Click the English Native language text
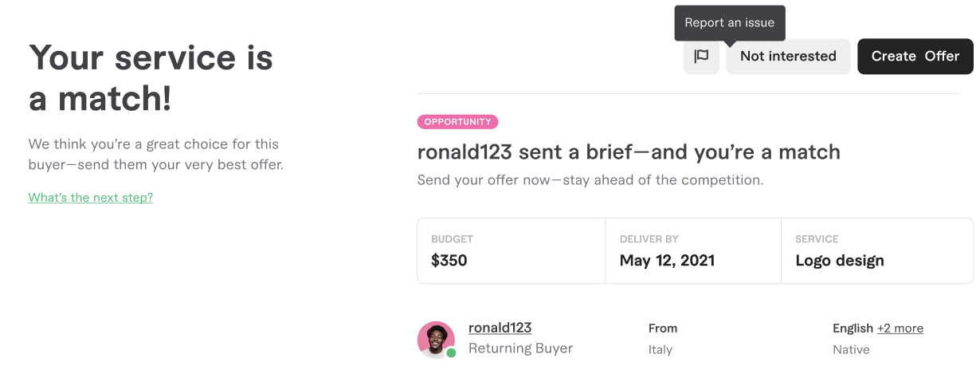Viewport: 980px width, 370px height. click(x=853, y=339)
